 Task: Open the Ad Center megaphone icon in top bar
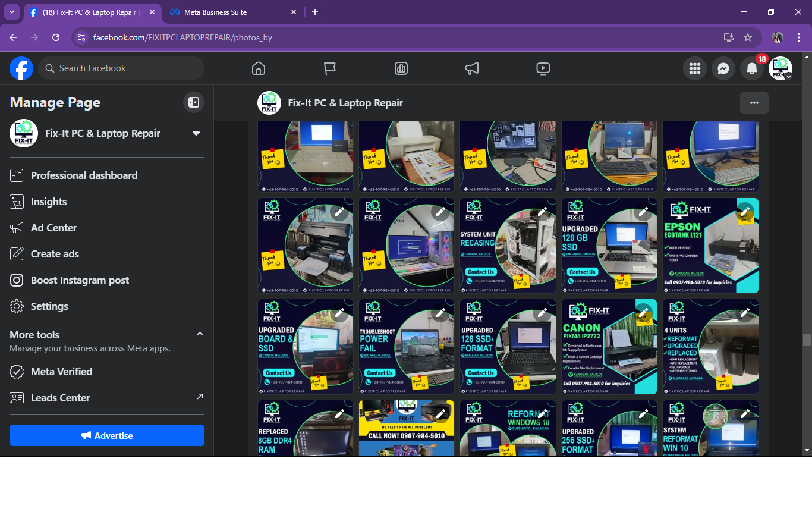[472, 68]
